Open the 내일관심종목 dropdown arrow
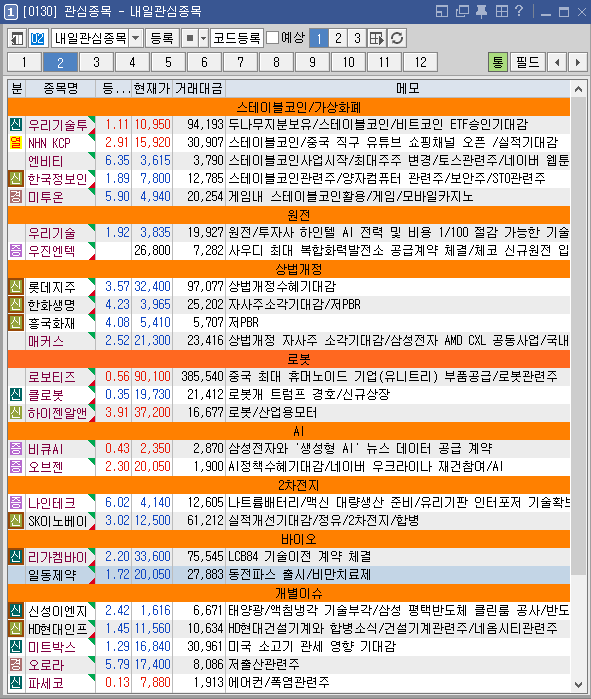Image resolution: width=591 pixels, height=699 pixels. pos(136,38)
